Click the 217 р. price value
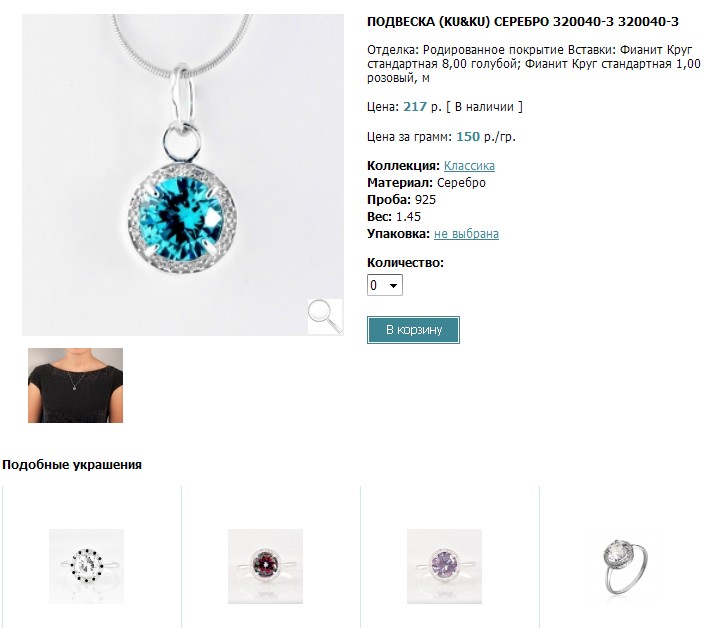Screen dimensions: 709x628 pos(422,107)
